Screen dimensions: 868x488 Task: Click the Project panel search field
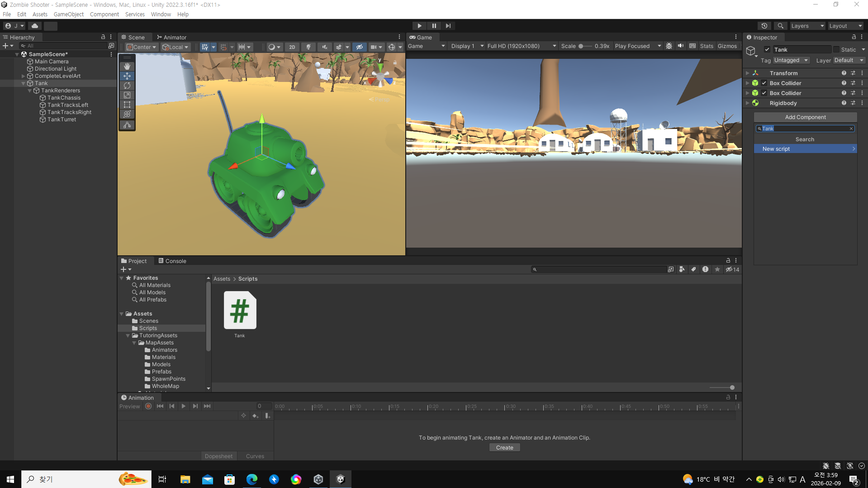(598, 269)
